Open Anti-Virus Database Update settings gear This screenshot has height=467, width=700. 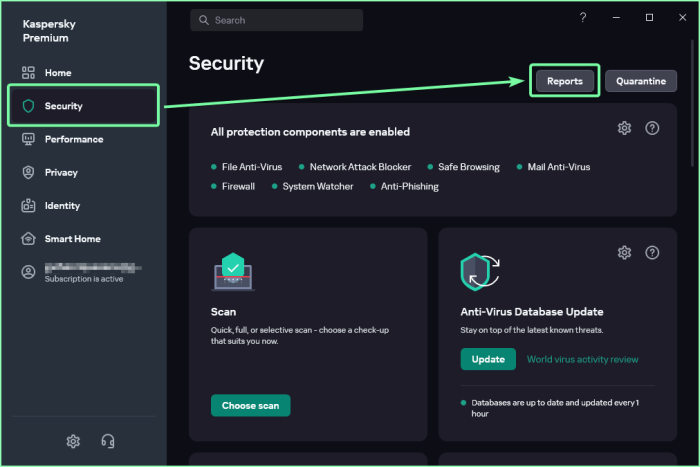tap(624, 252)
